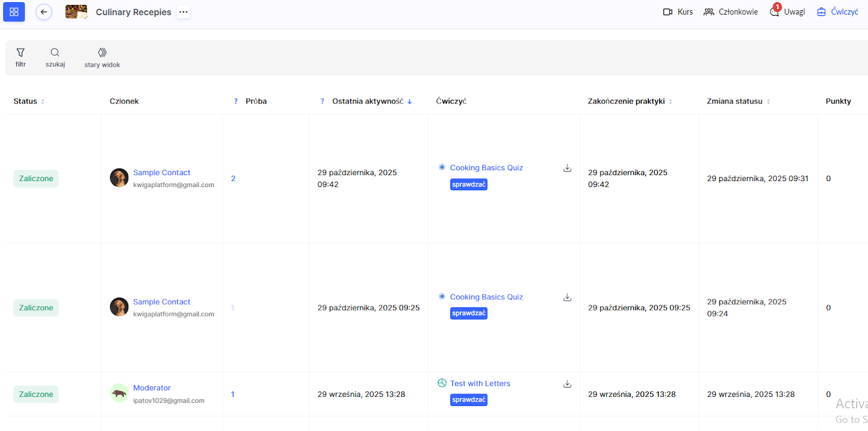Click sprawdzać button for Test with Letters

click(469, 400)
